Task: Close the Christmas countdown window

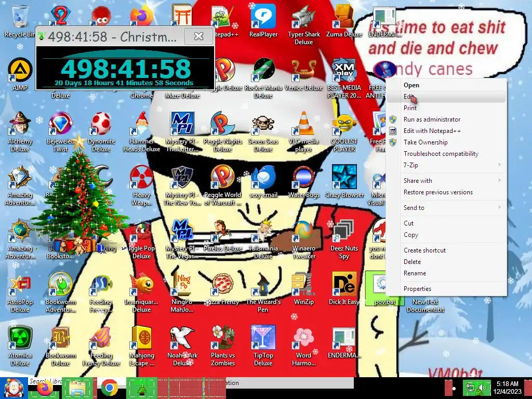Action: 199,36
